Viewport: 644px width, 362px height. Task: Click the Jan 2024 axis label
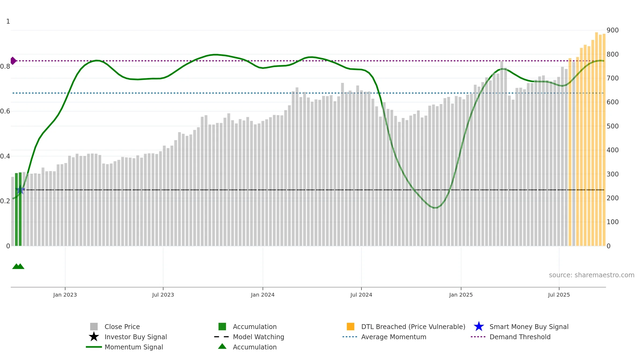tap(263, 295)
